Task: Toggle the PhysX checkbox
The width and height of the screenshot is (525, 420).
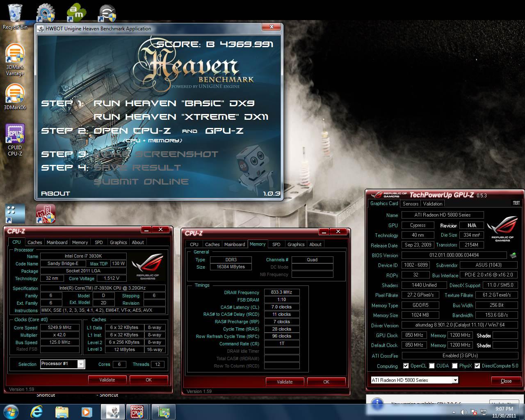Action: pyautogui.click(x=454, y=366)
